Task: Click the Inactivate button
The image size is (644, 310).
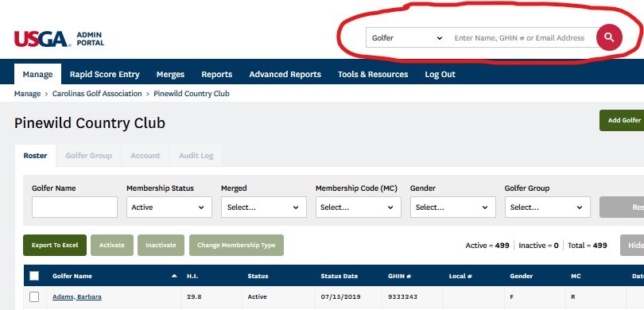Action: (161, 245)
